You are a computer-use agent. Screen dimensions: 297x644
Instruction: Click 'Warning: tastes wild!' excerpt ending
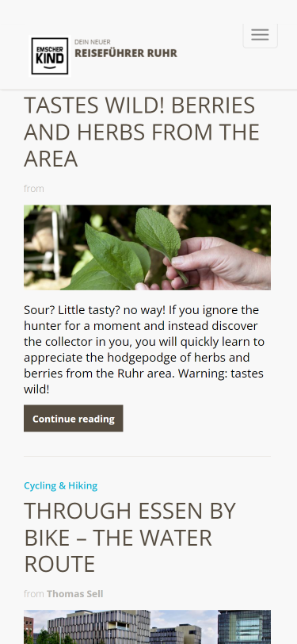143,381
